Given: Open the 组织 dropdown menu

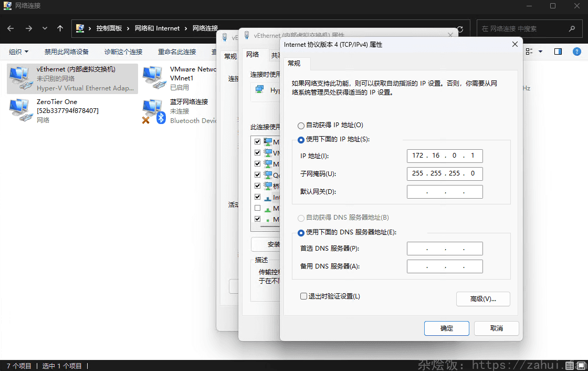Looking at the screenshot, I should [18, 51].
